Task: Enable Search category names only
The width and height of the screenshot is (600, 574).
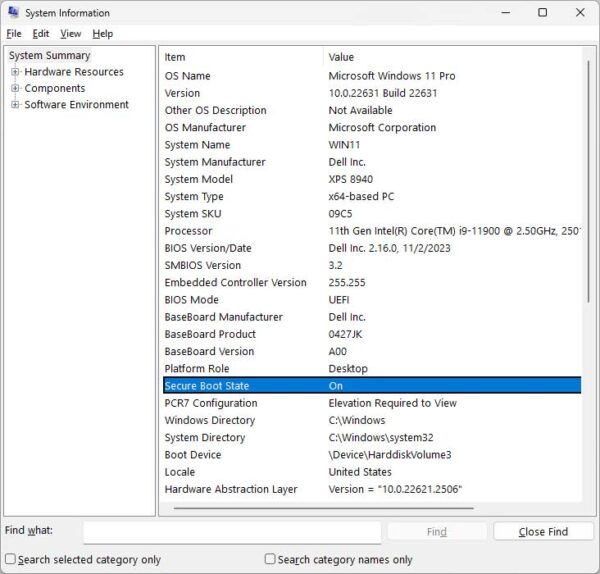Action: coord(270,559)
